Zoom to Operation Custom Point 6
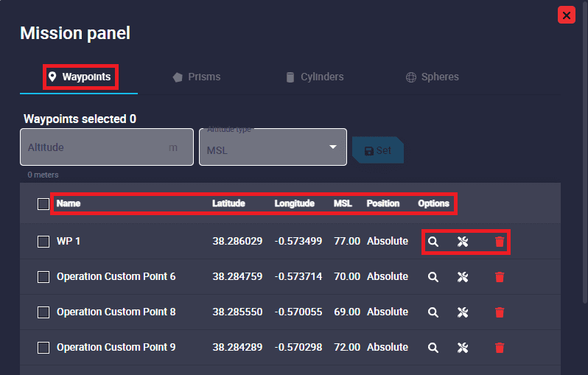The height and width of the screenshot is (375, 588). tap(433, 277)
